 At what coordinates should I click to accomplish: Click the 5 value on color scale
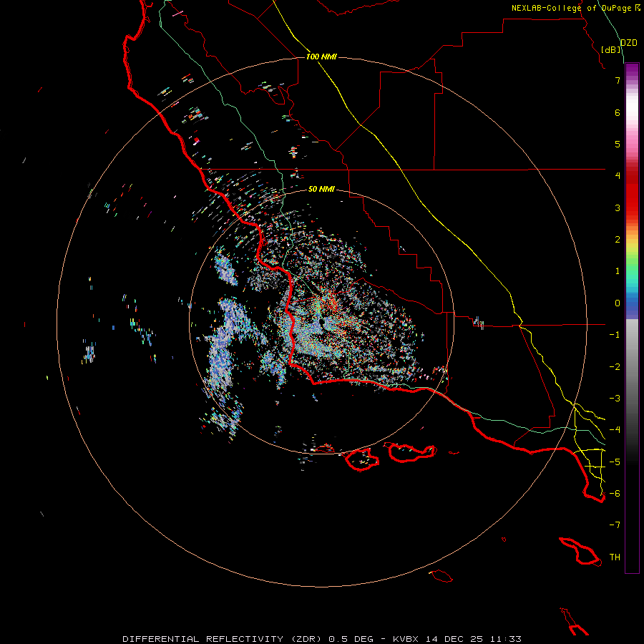tap(618, 144)
